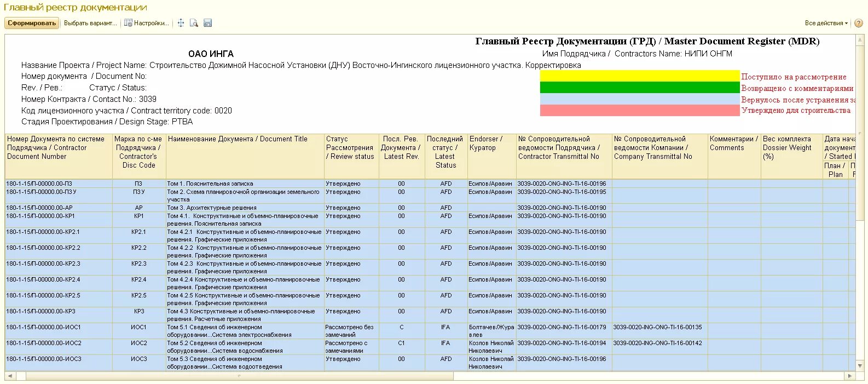Click IFA status in ИОС1 row
Screen dimensions: 868x384
pyautogui.click(x=446, y=331)
